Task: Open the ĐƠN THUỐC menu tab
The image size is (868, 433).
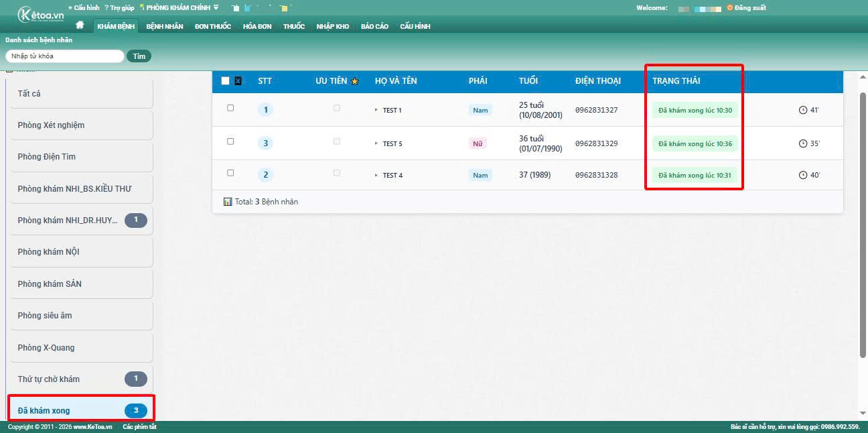Action: [213, 26]
